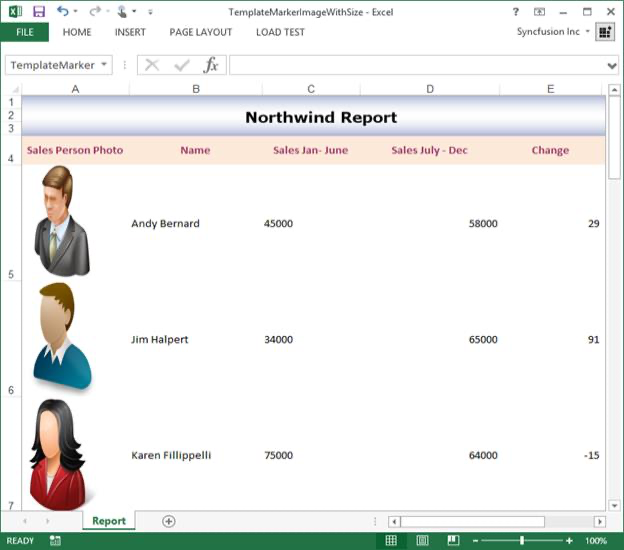
Task: Switch to Page Break Preview view
Action: pos(453,541)
